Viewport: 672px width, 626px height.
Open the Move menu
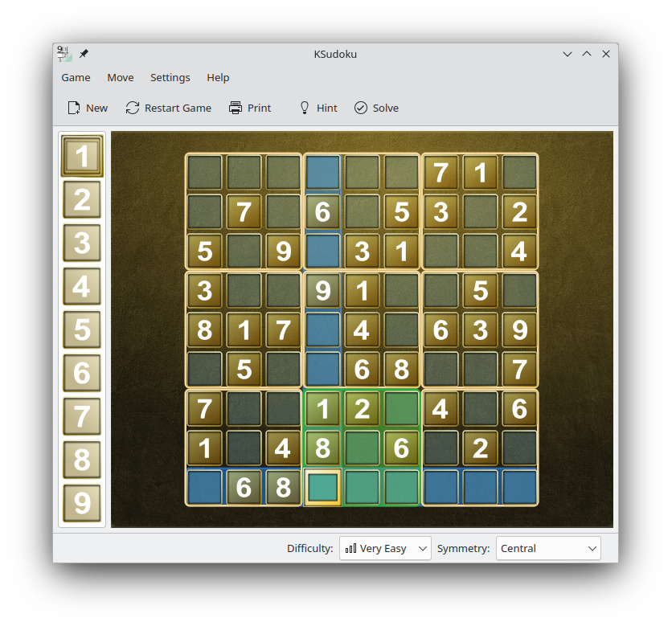(x=121, y=77)
